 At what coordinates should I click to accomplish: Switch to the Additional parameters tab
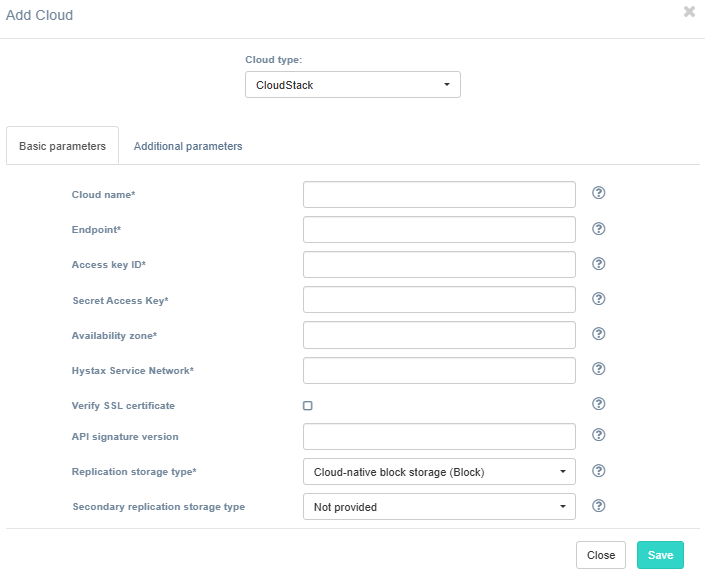pyautogui.click(x=188, y=146)
